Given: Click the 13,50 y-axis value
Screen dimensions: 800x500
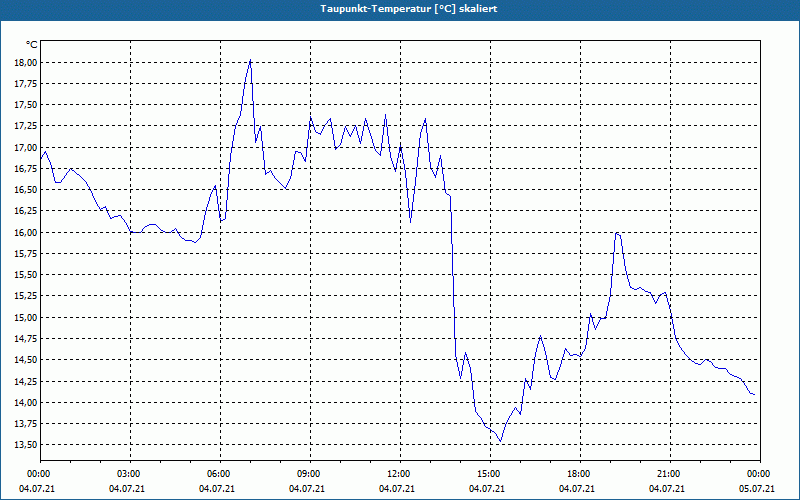Looking at the screenshot, I should pos(25,445).
